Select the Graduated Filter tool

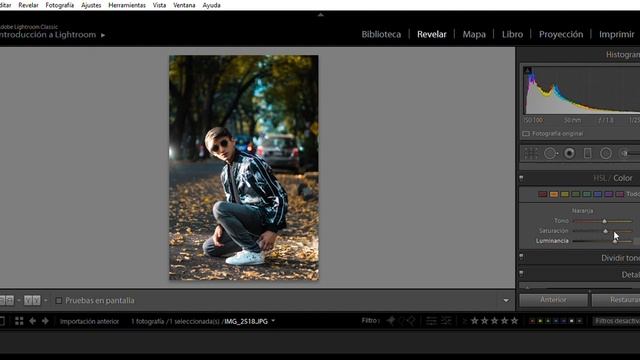pyautogui.click(x=587, y=153)
